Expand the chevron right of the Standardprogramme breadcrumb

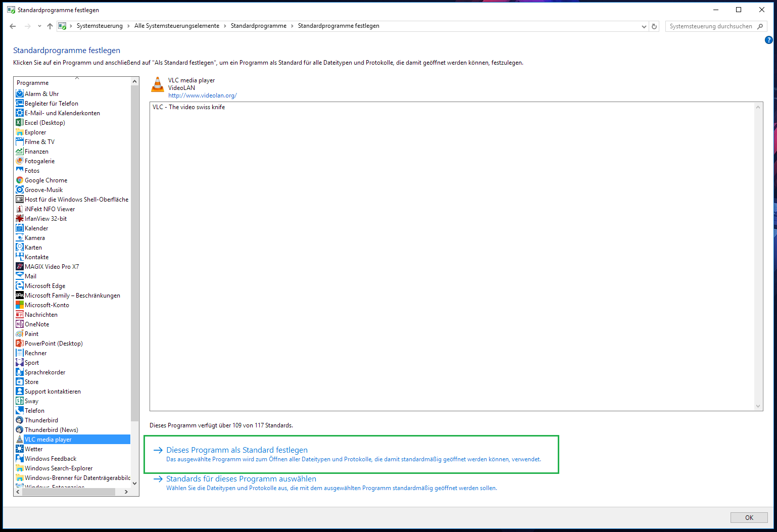[x=292, y=26]
